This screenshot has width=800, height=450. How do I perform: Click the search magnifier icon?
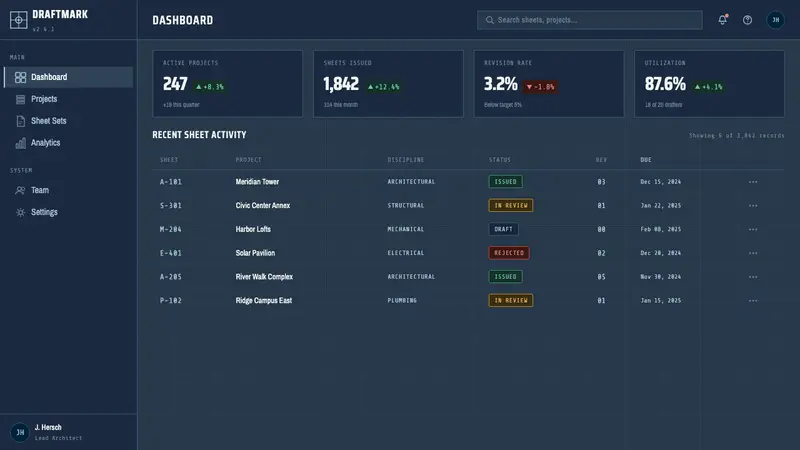(490, 20)
